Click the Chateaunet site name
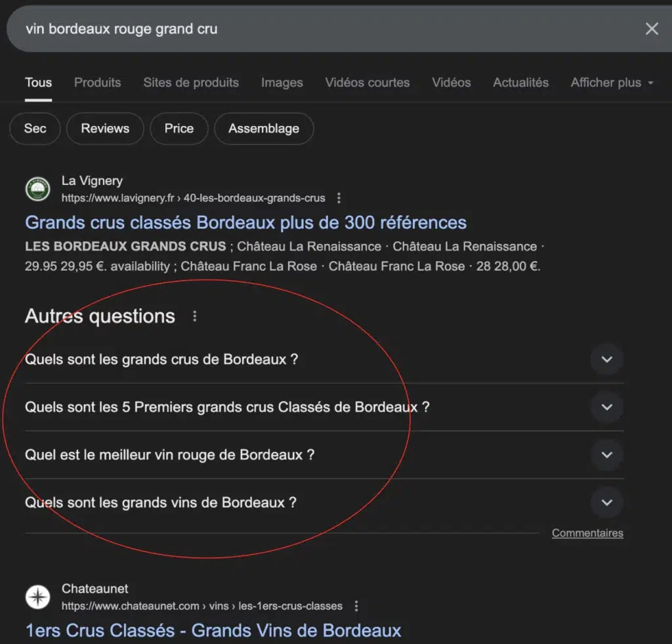 click(94, 589)
